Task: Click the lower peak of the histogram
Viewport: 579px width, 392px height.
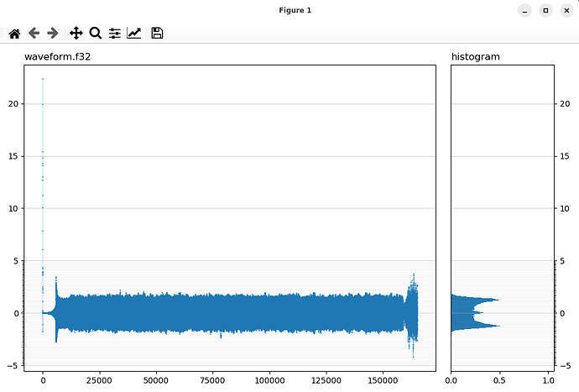Action: click(x=498, y=326)
